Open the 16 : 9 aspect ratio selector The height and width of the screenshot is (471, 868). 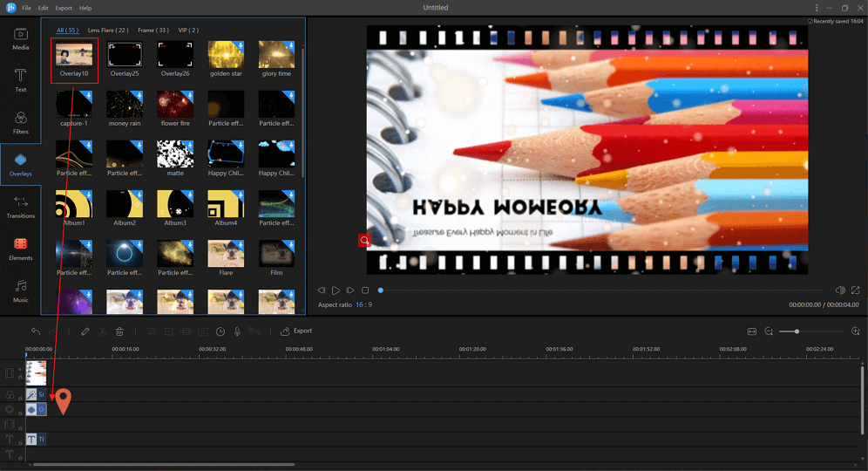[363, 304]
